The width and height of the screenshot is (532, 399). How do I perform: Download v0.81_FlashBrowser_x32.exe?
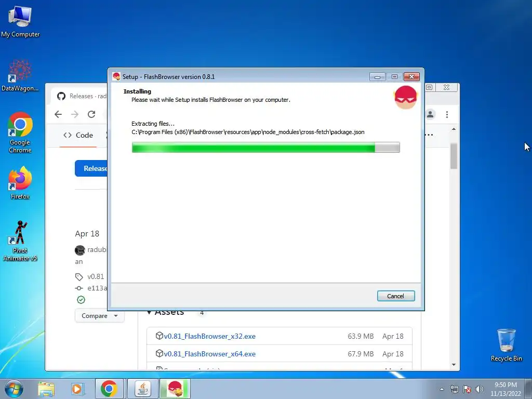point(210,336)
